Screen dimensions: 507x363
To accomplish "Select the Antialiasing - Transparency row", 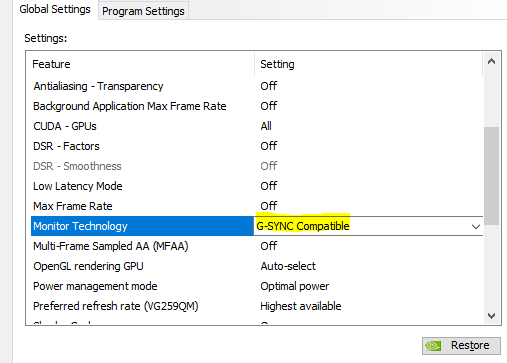I will point(257,86).
